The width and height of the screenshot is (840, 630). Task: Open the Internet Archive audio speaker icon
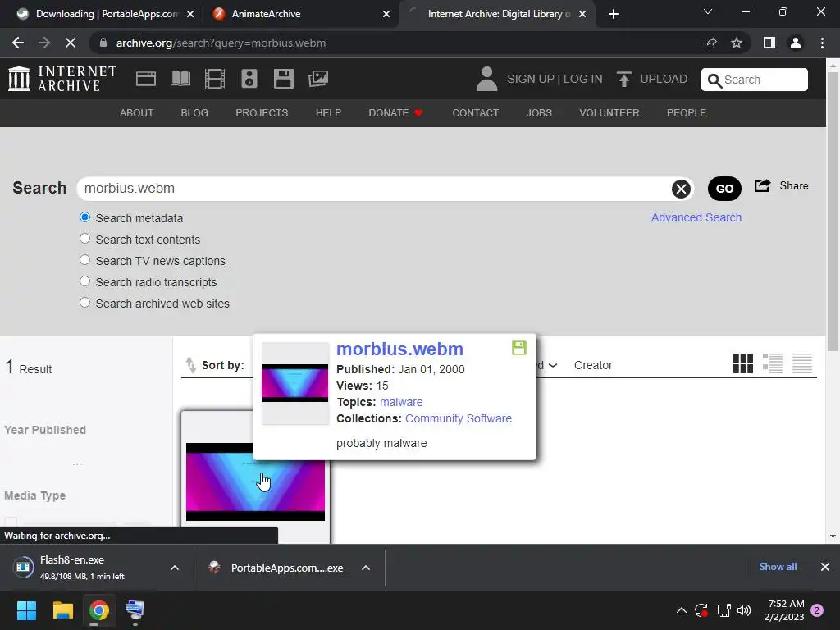(x=249, y=79)
